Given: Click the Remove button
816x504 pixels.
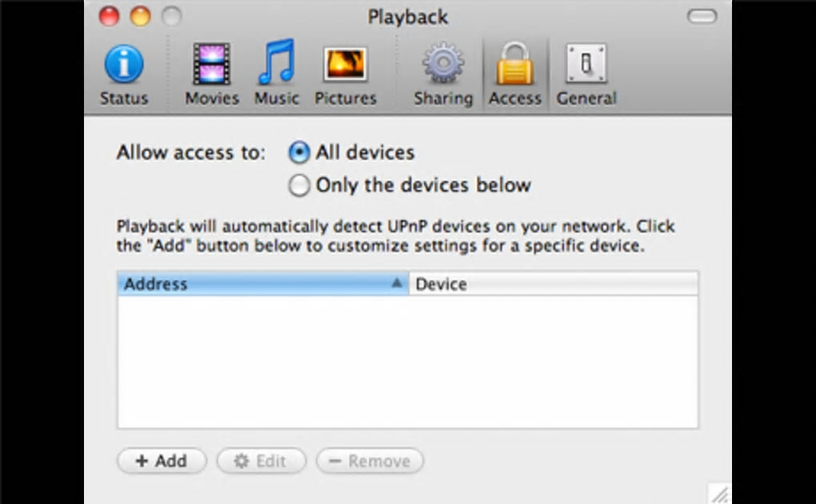Looking at the screenshot, I should pos(370,461).
